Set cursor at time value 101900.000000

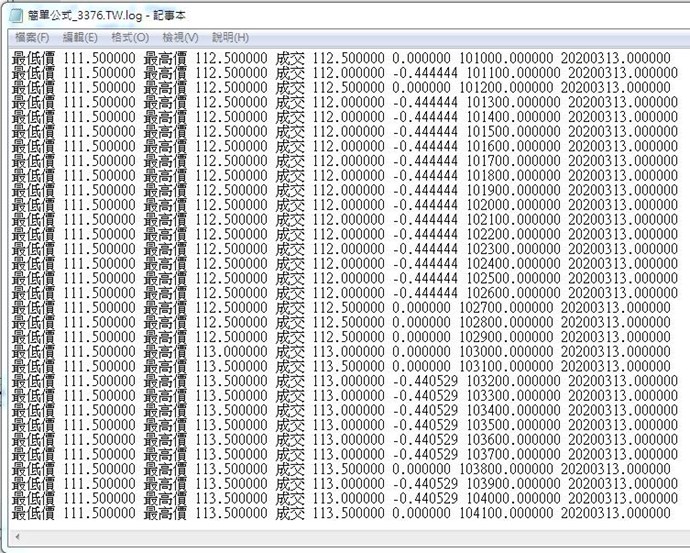tap(512, 190)
